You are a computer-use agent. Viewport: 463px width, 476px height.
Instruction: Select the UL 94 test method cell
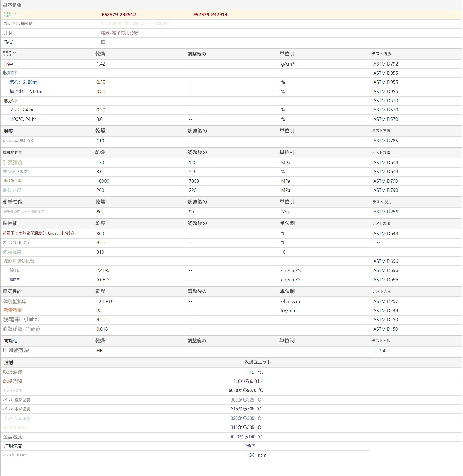coord(379,351)
